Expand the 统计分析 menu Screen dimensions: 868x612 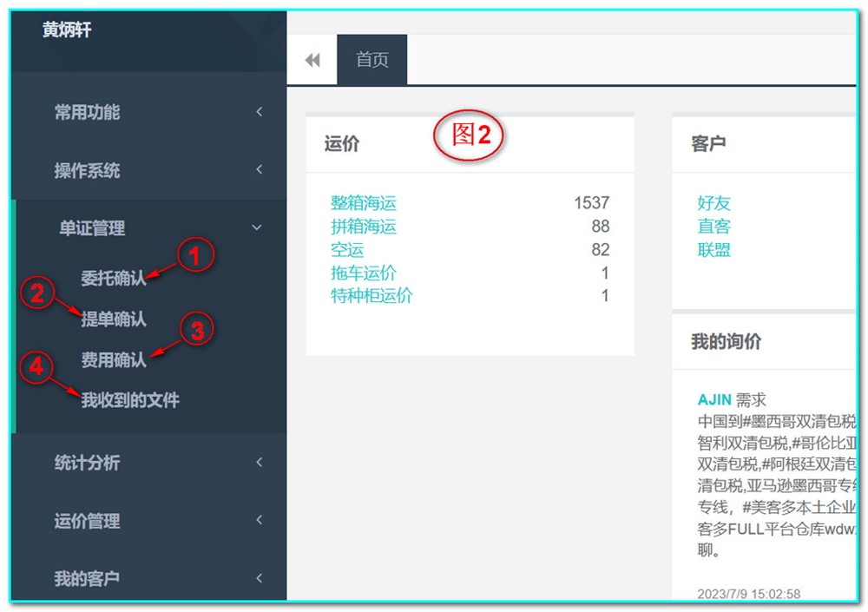pyautogui.click(x=87, y=463)
